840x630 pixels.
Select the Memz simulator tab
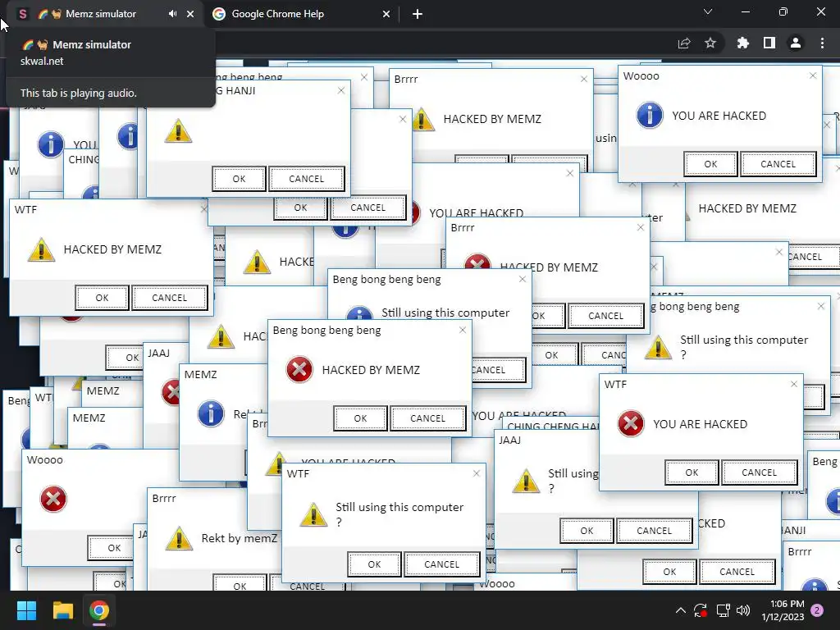click(101, 14)
